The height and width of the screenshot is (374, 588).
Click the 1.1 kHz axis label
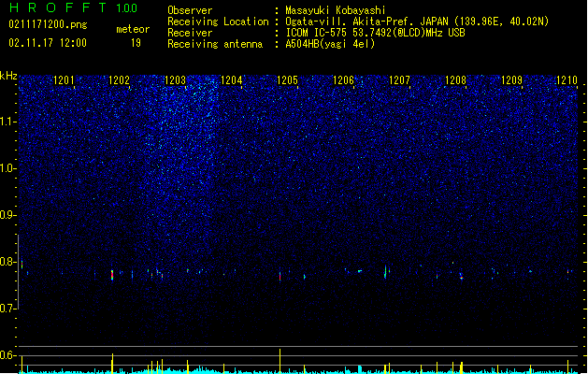(7, 122)
